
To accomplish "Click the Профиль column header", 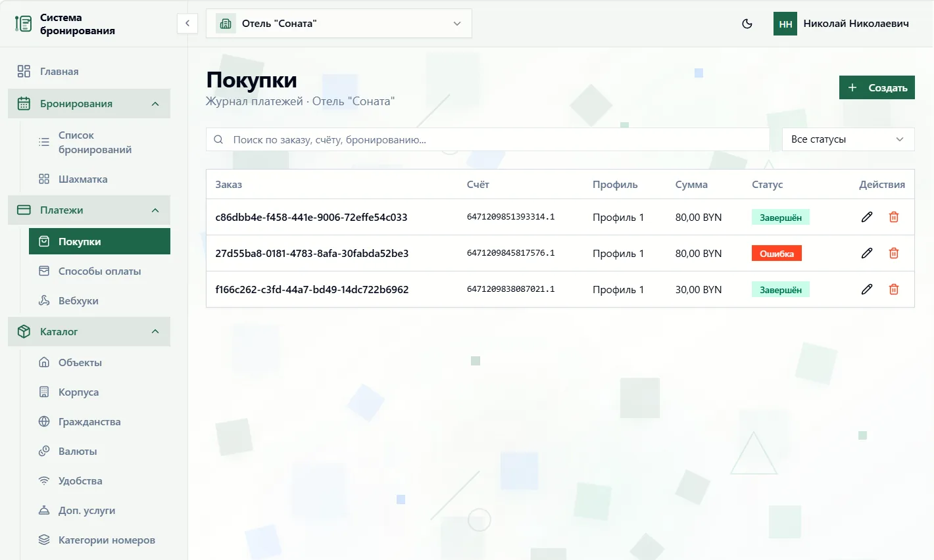I will (x=615, y=185).
